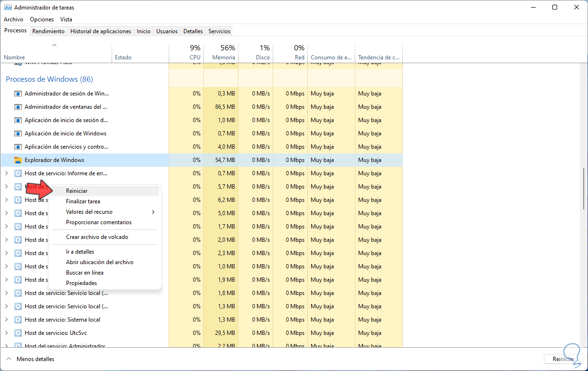Click the Explorador de Windows folder icon
Viewport: 588px width, 371px height.
pyautogui.click(x=18, y=160)
